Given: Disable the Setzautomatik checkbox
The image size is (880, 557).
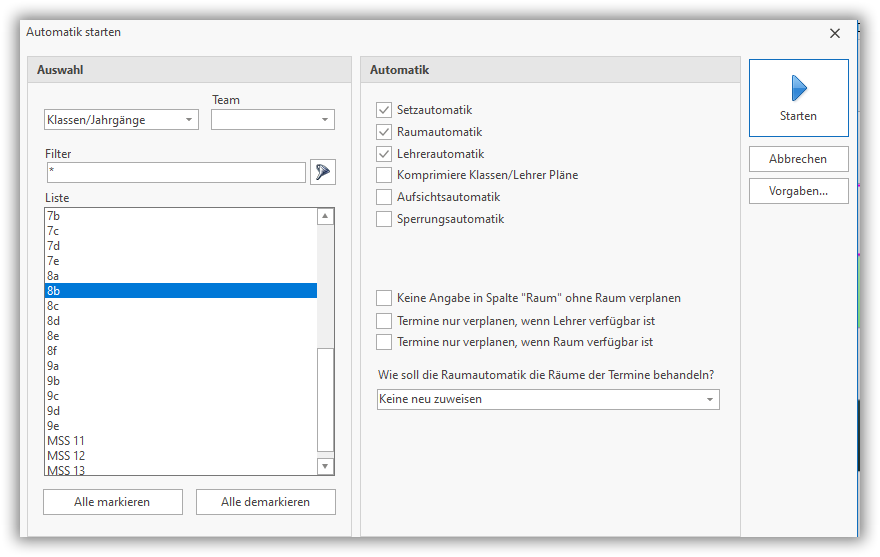Looking at the screenshot, I should click(384, 110).
